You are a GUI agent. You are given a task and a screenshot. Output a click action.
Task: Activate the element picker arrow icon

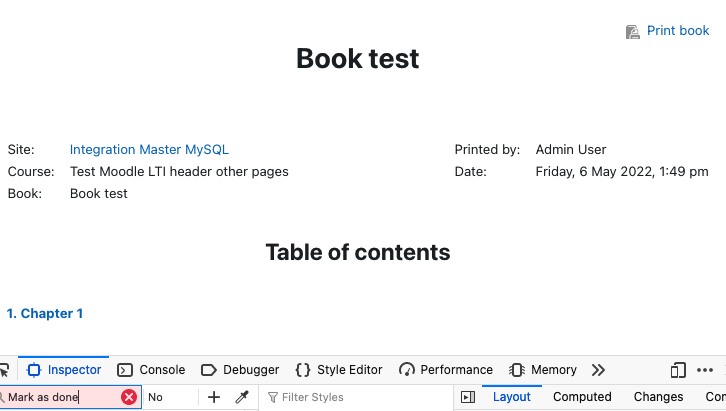click(x=5, y=370)
